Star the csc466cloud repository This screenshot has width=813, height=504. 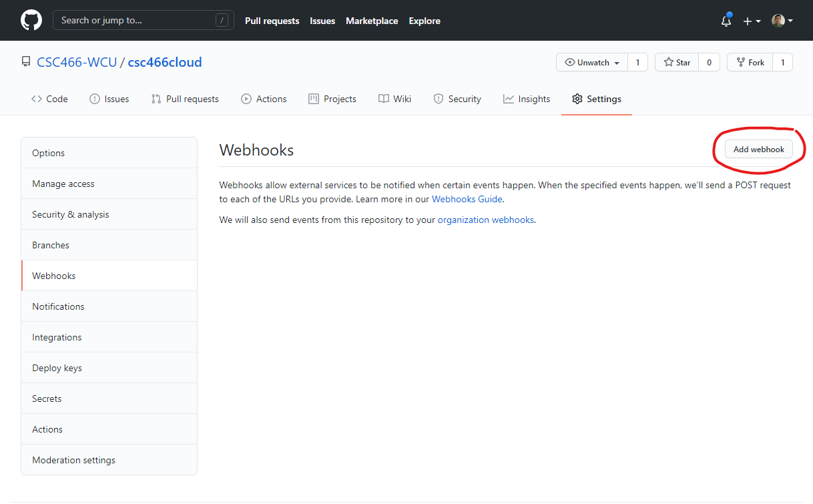click(x=677, y=62)
